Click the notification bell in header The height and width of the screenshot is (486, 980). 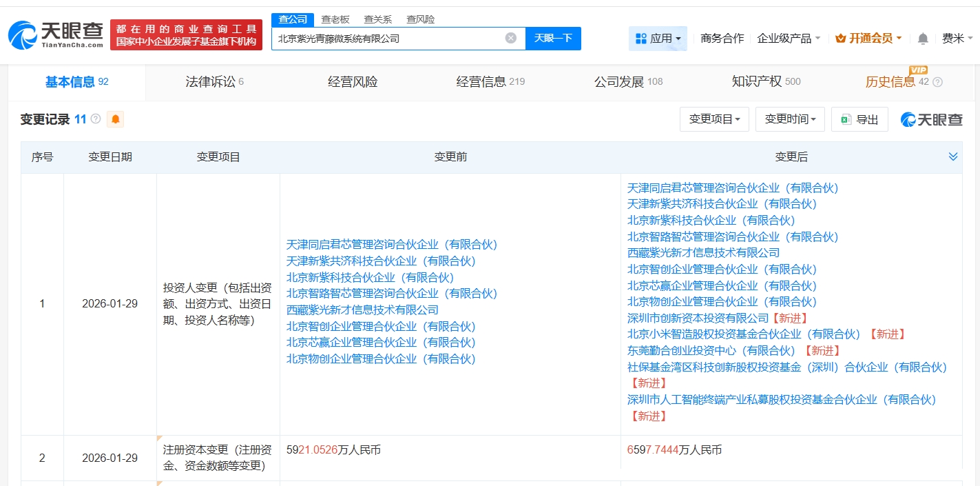pyautogui.click(x=923, y=39)
